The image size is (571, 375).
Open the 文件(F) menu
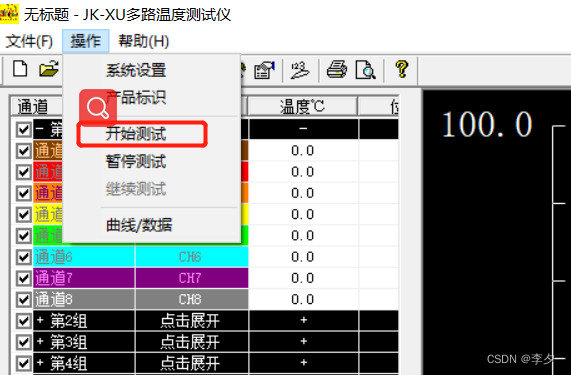[29, 41]
